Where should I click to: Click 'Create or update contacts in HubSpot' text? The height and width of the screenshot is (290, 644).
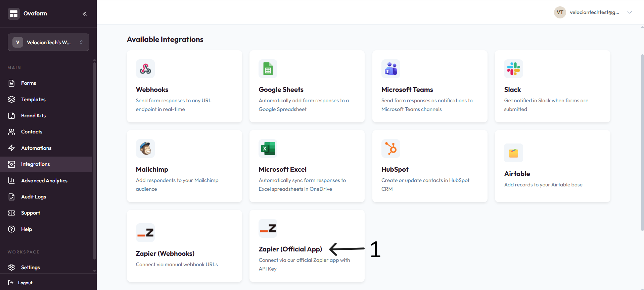[x=425, y=185]
